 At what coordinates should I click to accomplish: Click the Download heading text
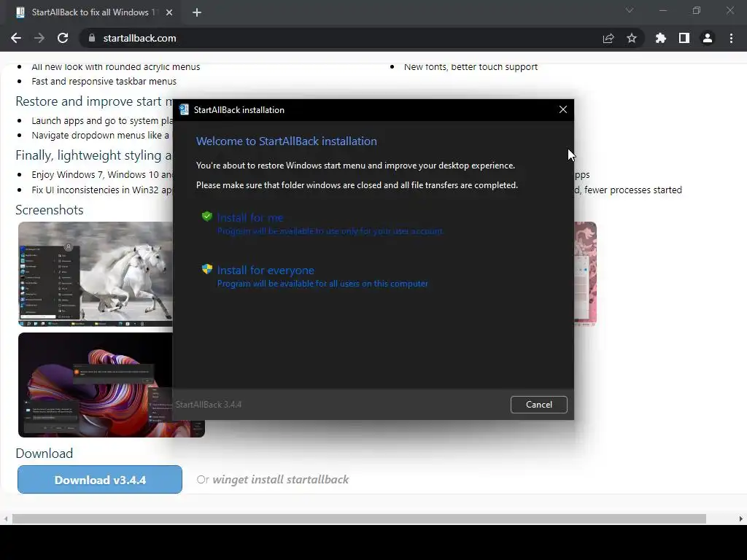[44, 454]
